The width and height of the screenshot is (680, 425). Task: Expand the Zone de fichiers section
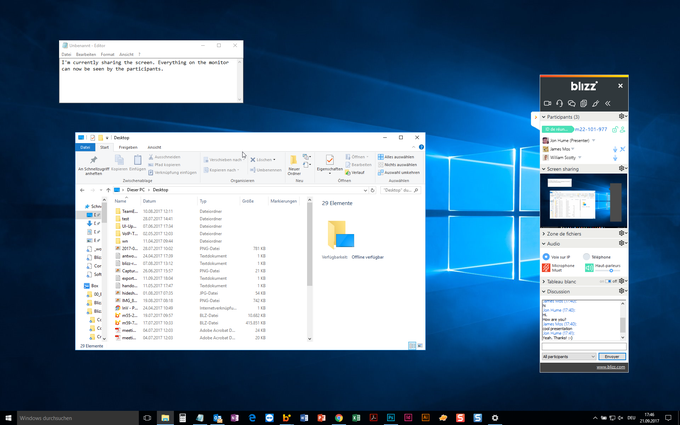click(x=544, y=234)
